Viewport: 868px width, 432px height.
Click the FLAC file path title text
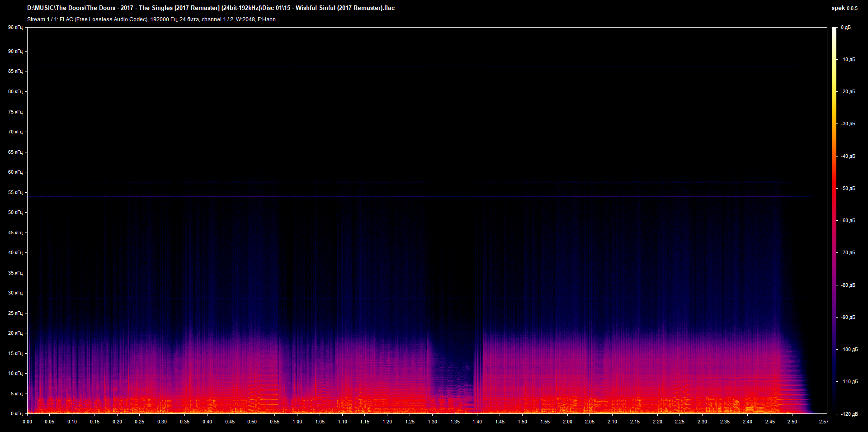tap(211, 8)
